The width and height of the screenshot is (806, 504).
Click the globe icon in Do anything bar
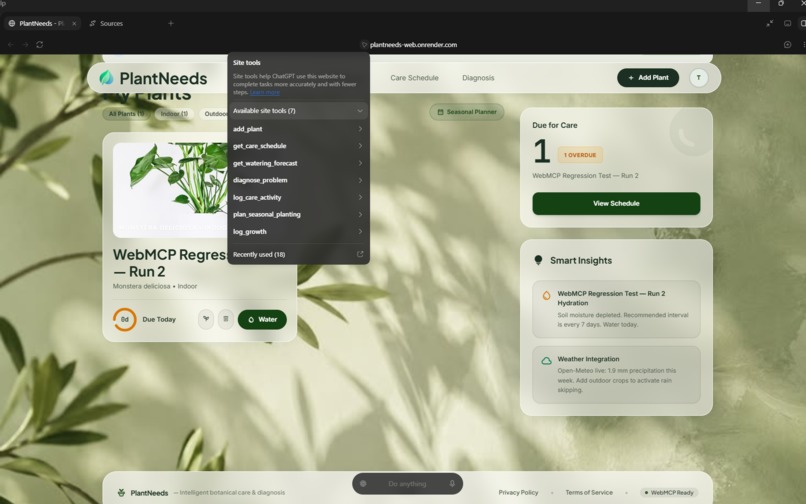click(363, 483)
